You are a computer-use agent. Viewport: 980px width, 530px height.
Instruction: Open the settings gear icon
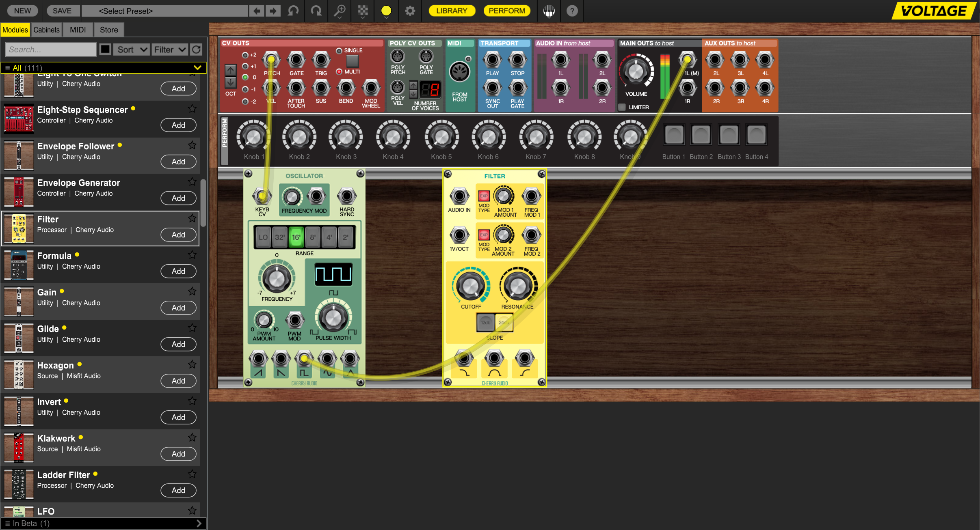(x=410, y=11)
